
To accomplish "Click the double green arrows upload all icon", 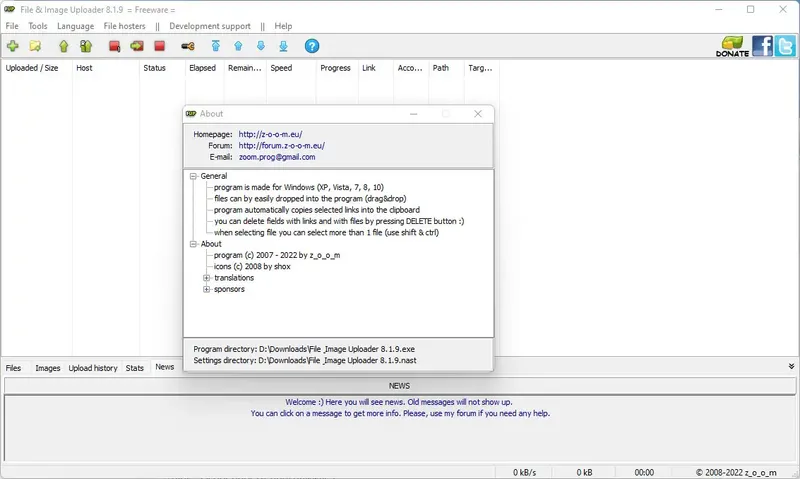I will pyautogui.click(x=86, y=46).
